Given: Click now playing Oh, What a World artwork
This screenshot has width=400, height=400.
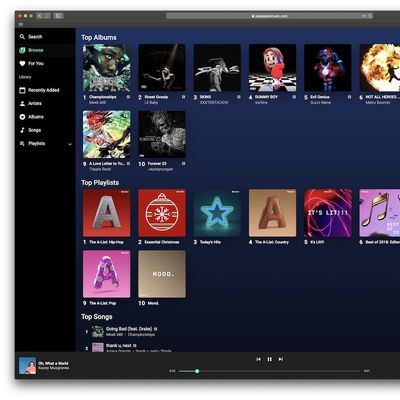Looking at the screenshot, I should [x=27, y=366].
